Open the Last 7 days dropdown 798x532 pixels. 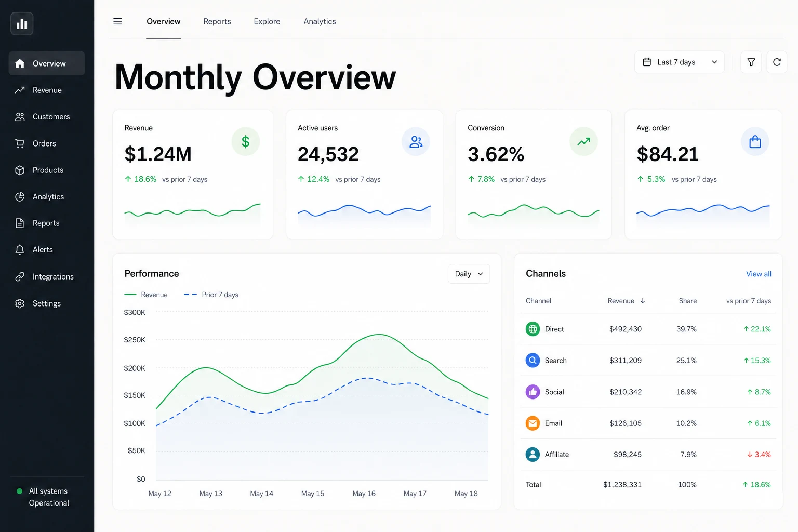click(680, 62)
